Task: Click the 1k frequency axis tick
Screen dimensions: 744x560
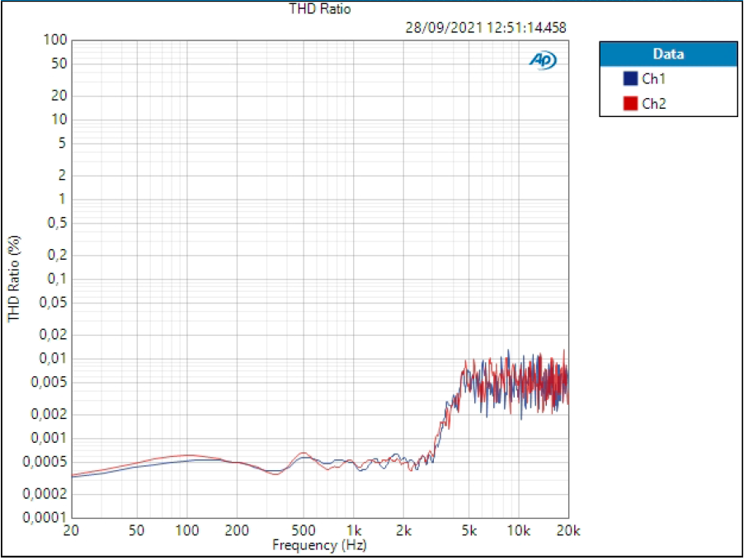Action: 353,530
